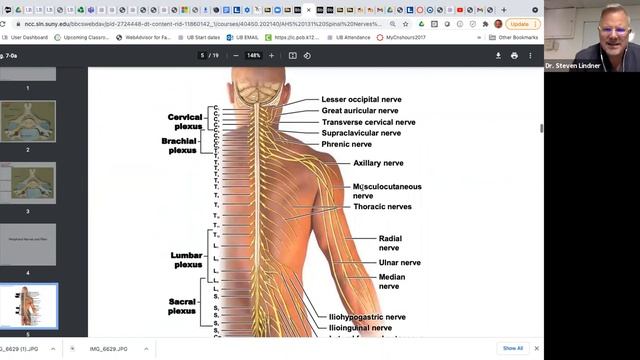The image size is (640, 360).
Task: Open the Chrome profile avatar
Action: (x=498, y=24)
